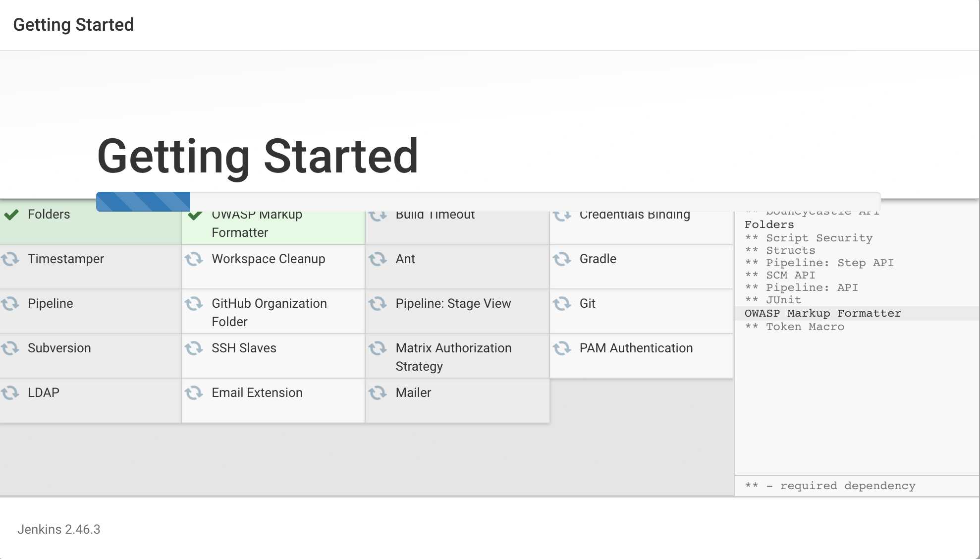Click Pipeline: API line in the log
Image resolution: width=980 pixels, height=559 pixels.
(x=802, y=288)
